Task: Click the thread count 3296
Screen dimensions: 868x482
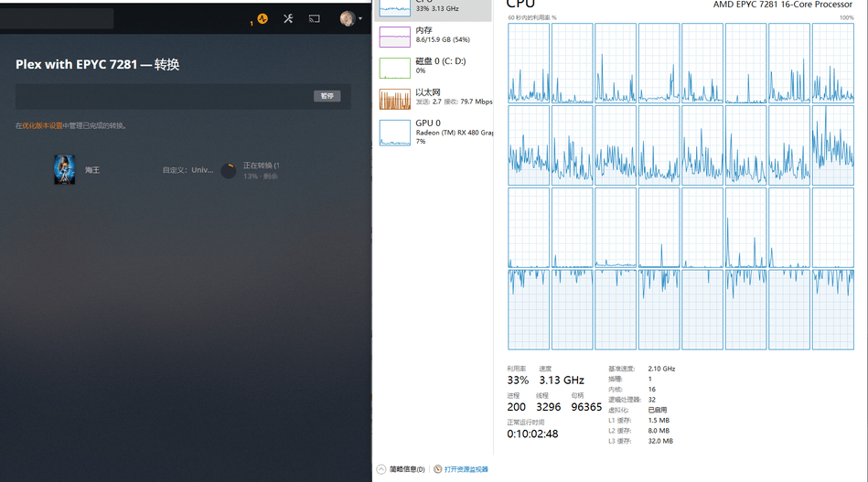Action: click(548, 407)
